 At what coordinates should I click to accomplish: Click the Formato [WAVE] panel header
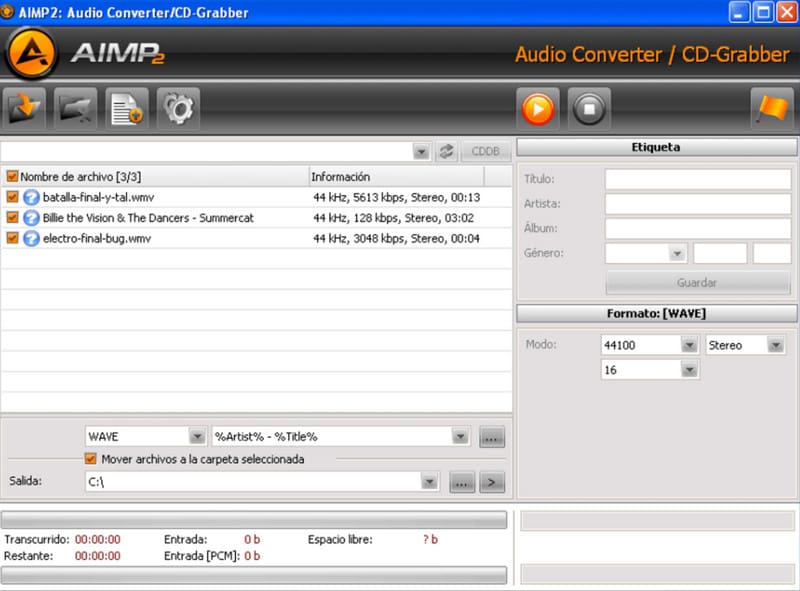click(657, 313)
